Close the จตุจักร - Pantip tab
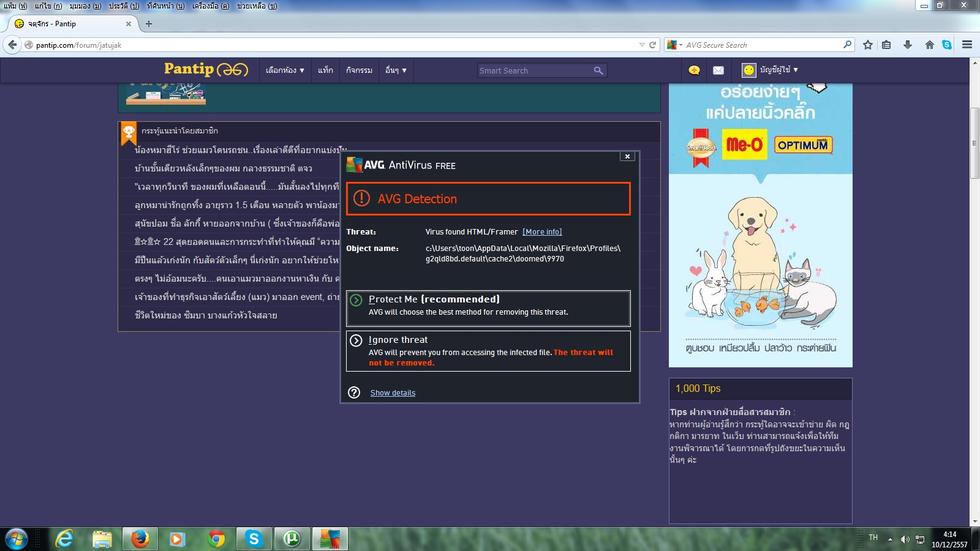This screenshot has height=551, width=980. coord(129,24)
